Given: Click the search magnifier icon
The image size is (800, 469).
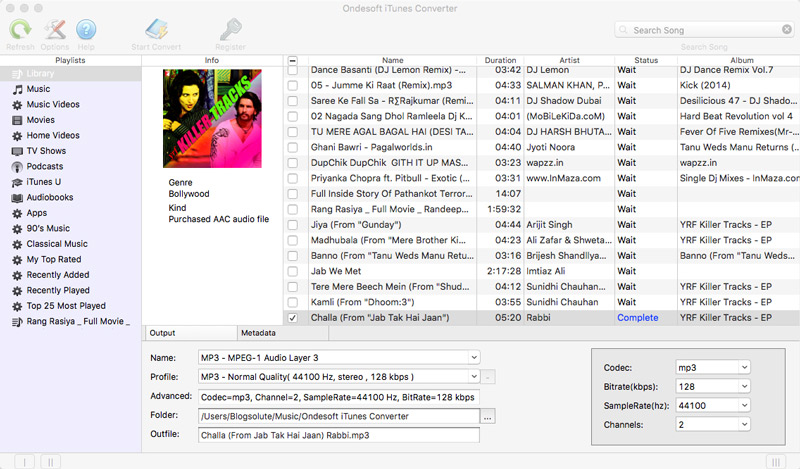Looking at the screenshot, I should (623, 30).
